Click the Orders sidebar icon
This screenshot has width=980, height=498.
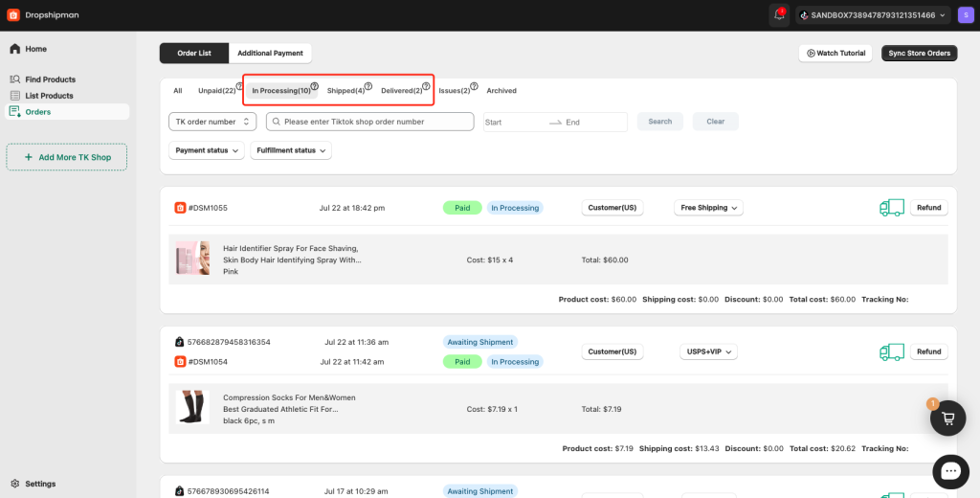coord(15,112)
